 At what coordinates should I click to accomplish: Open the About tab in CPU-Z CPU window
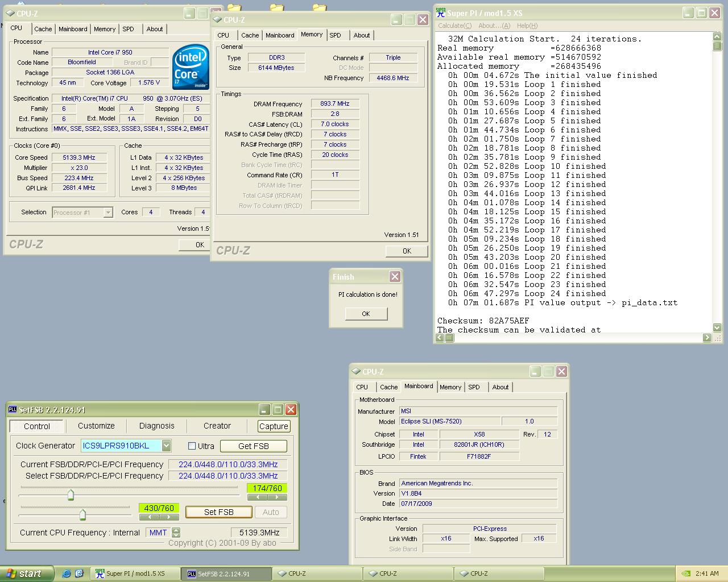point(155,29)
